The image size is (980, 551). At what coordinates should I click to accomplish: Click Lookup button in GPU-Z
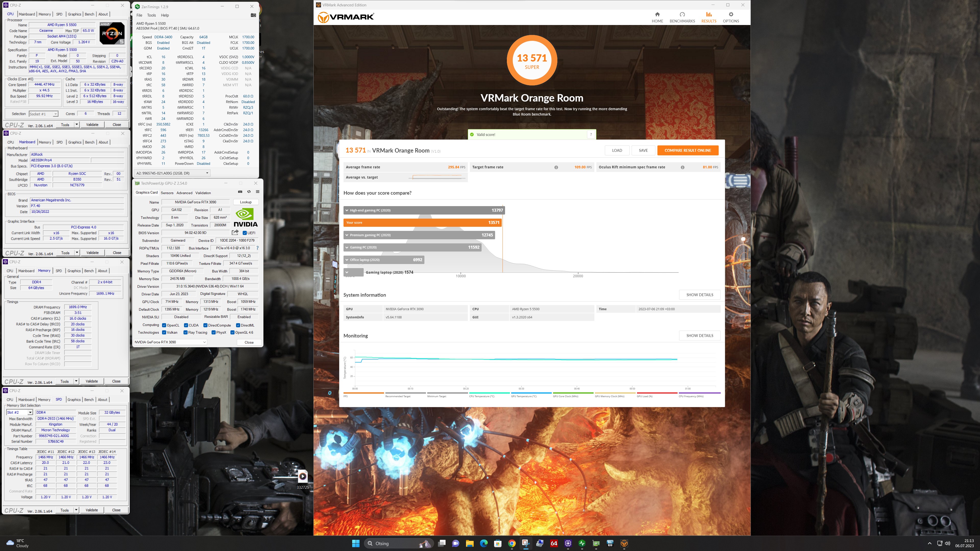[246, 202]
